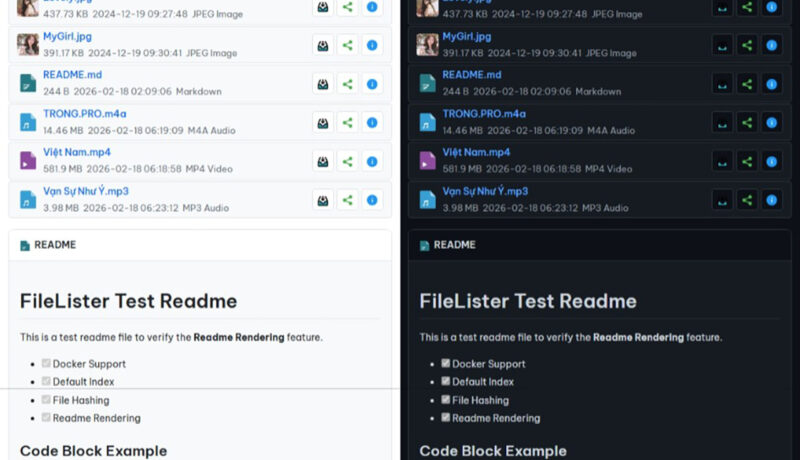The height and width of the screenshot is (460, 800).
Task: Download MyGirl.jpg in the dark theme panel
Action: [x=722, y=45]
